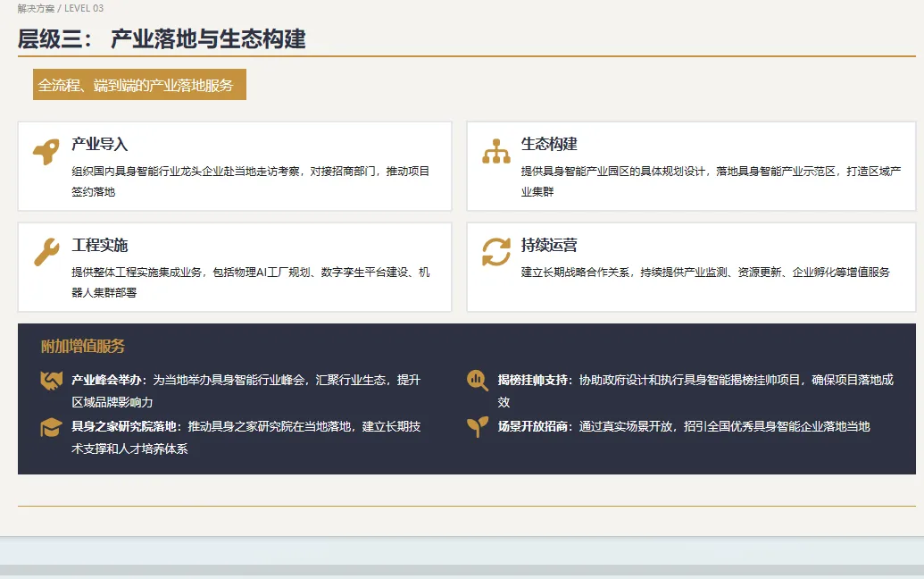The image size is (924, 579).
Task: Click the description starting 建立长期战略合作关系
Action: (x=705, y=272)
